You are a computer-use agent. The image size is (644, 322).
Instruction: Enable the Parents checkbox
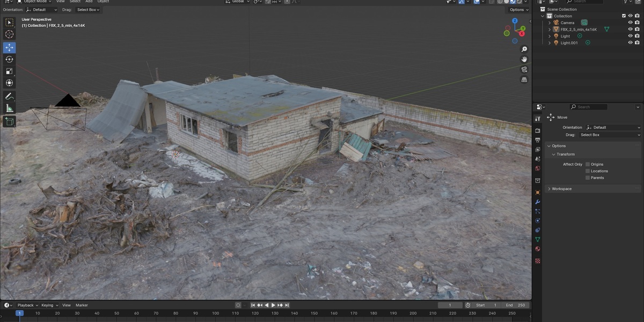[588, 178]
